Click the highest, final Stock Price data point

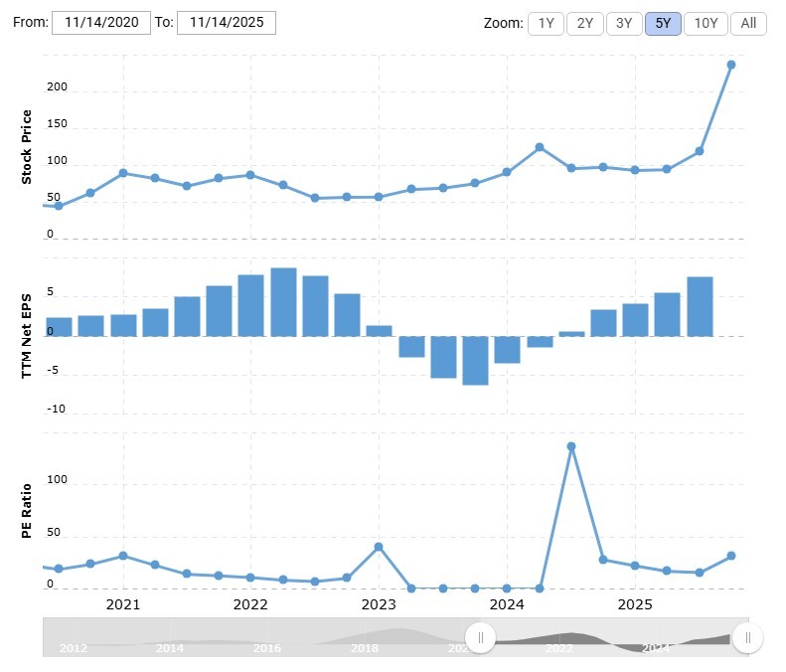[x=731, y=65]
